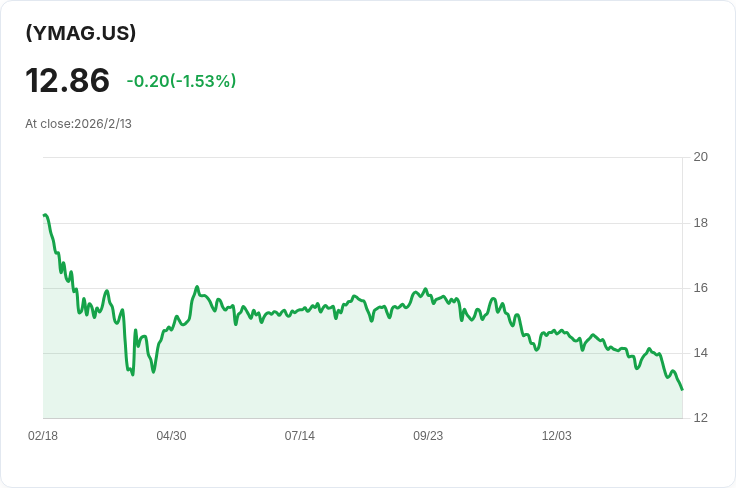Screen dimensions: 736x488
Task: Select the 09/23 date on the x-axis
Action: [428, 436]
